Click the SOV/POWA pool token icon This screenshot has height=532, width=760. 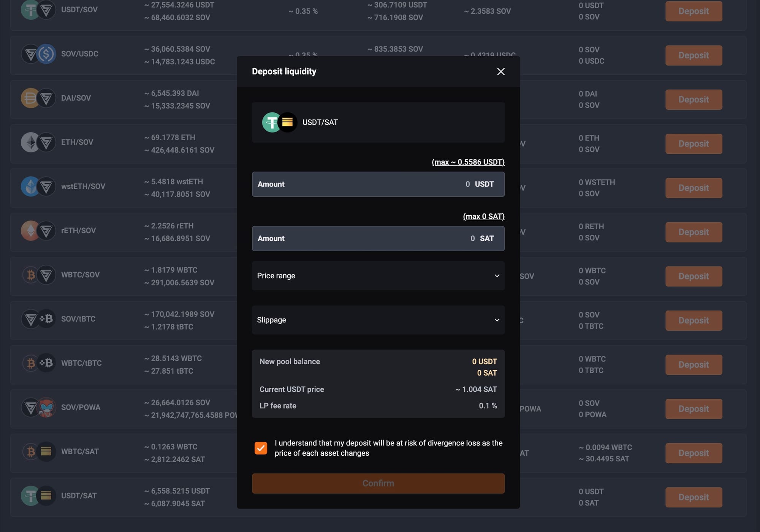[x=38, y=407]
